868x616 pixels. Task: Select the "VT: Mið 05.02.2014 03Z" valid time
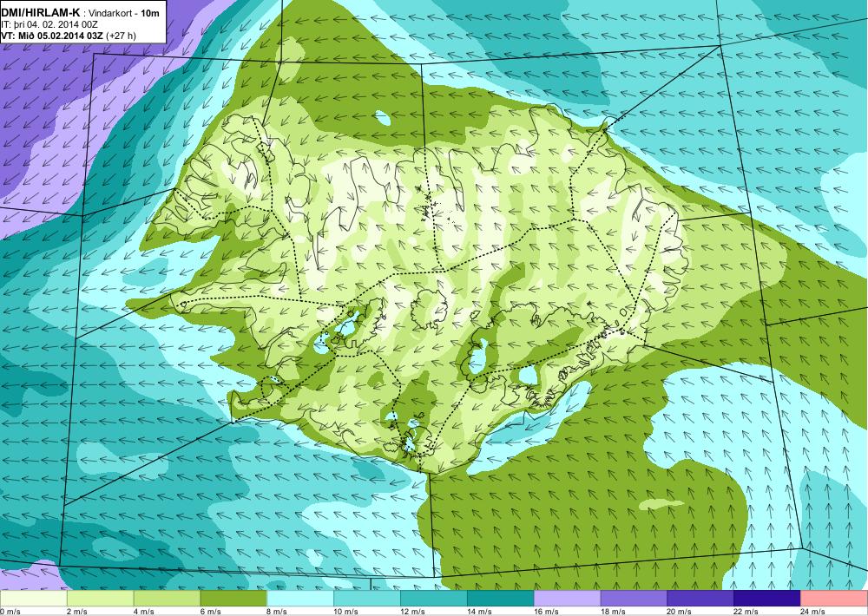(x=51, y=36)
